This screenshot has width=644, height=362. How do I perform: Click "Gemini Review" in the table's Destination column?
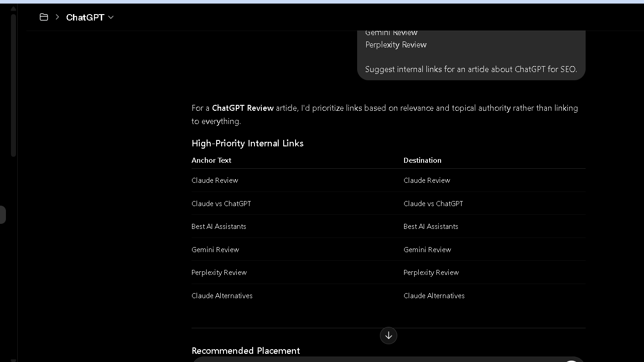click(x=427, y=249)
